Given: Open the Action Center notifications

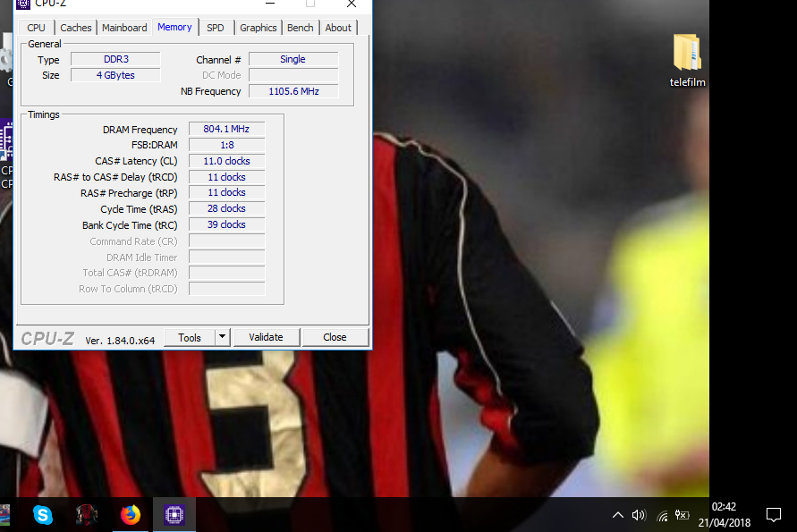Looking at the screenshot, I should pyautogui.click(x=774, y=515).
